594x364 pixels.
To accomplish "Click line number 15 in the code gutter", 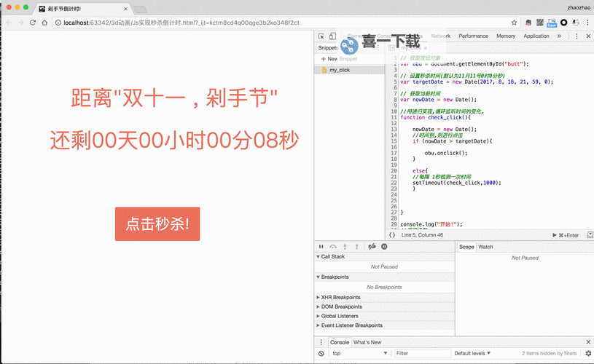I will [394, 141].
